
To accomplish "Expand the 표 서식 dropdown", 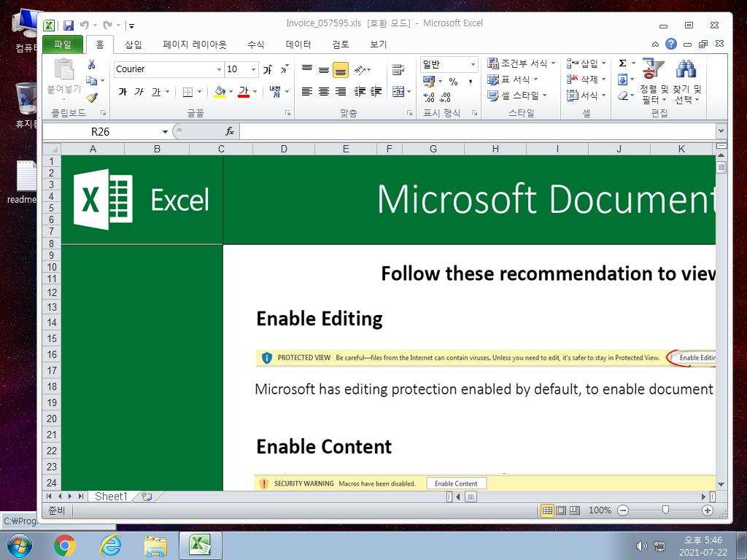I will [536, 79].
